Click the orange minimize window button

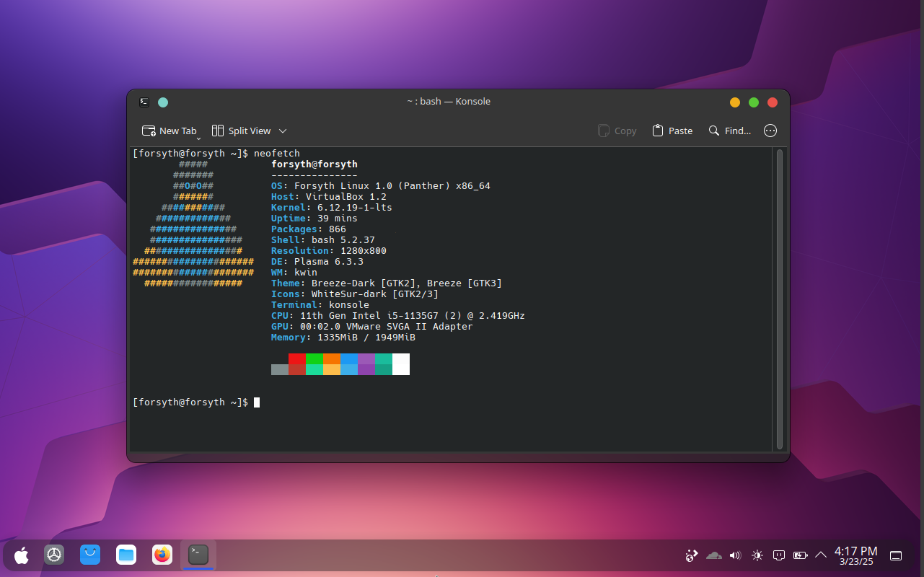(x=735, y=102)
